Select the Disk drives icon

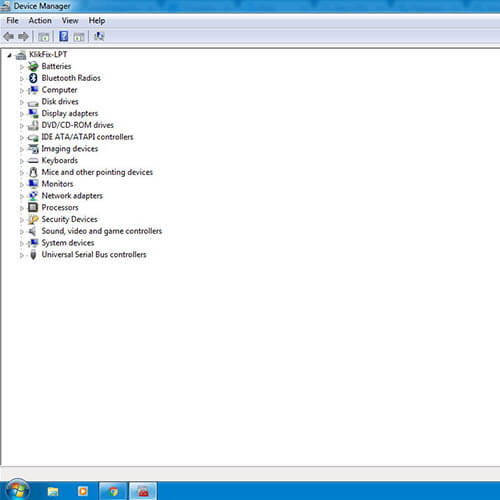click(x=33, y=102)
